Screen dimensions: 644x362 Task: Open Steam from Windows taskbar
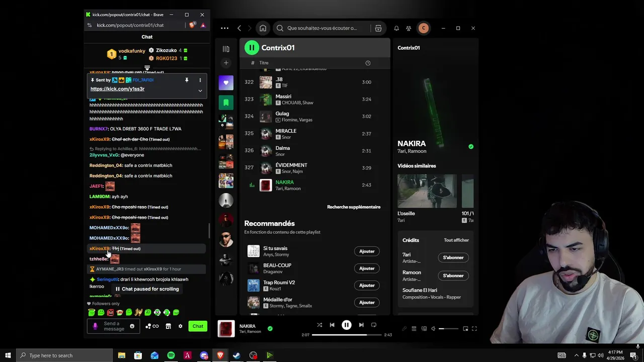[x=236, y=355]
